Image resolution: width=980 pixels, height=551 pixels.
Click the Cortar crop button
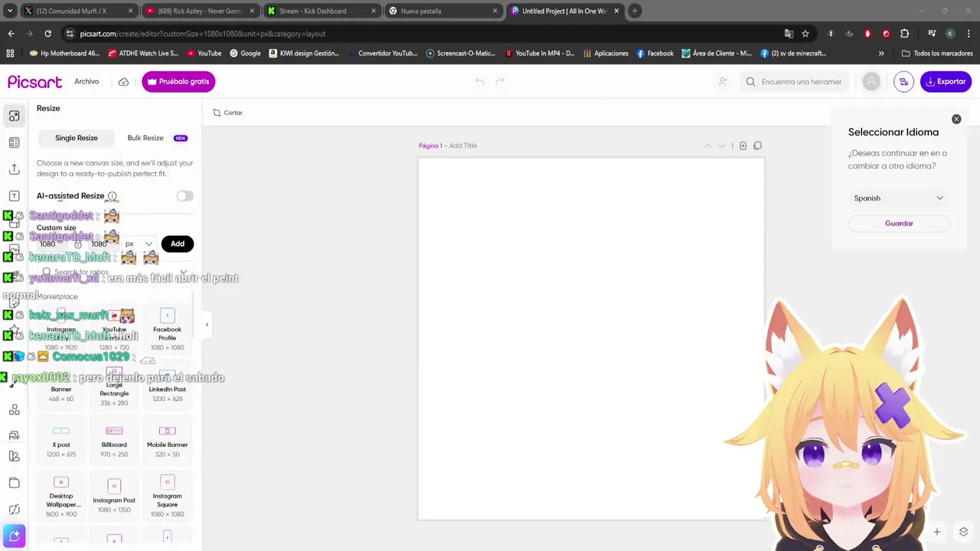tap(228, 112)
